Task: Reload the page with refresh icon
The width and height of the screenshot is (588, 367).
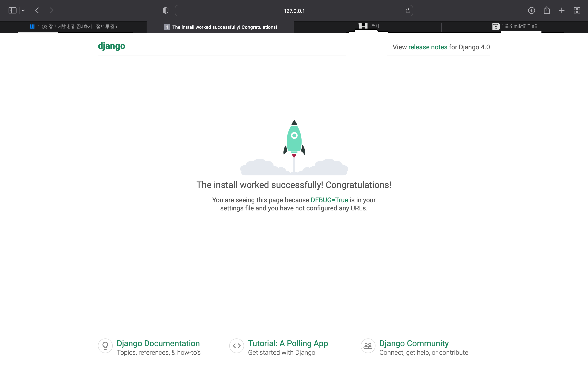Action: point(408,11)
